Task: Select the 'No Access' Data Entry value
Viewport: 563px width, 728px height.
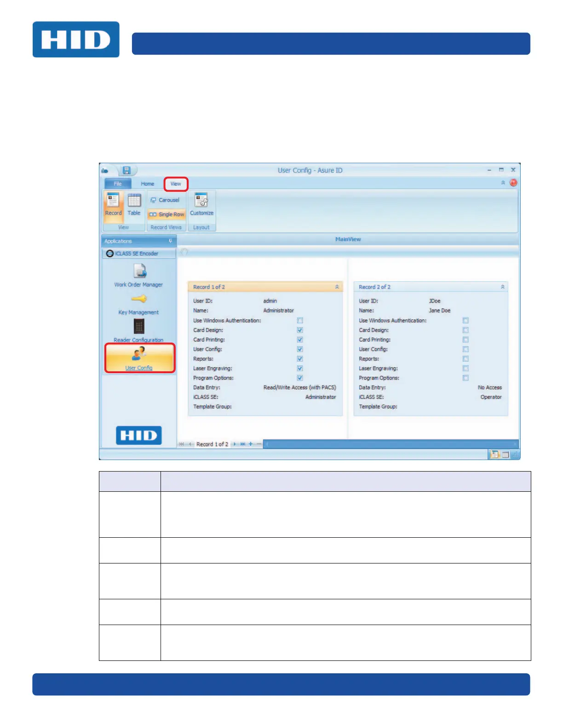Action: pyautogui.click(x=490, y=388)
